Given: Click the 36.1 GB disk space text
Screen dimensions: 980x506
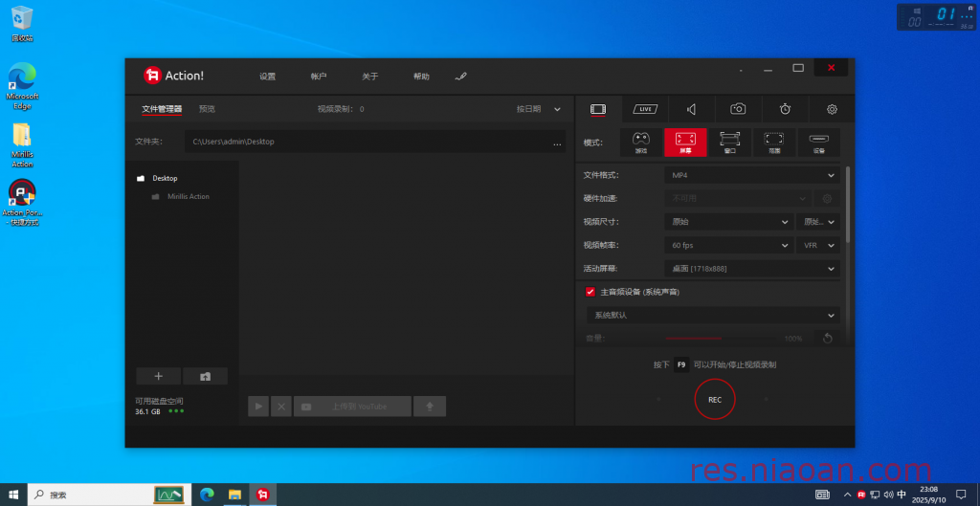Looking at the screenshot, I should (147, 411).
